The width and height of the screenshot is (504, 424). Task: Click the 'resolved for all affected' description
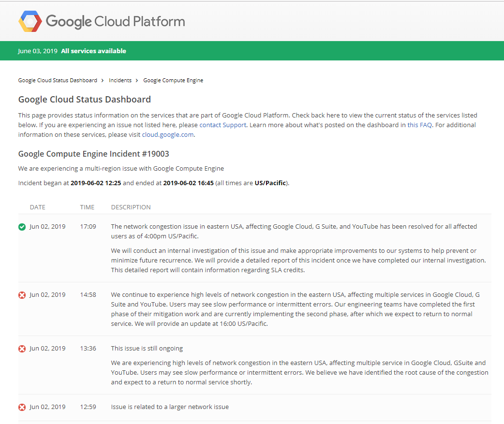pos(294,231)
